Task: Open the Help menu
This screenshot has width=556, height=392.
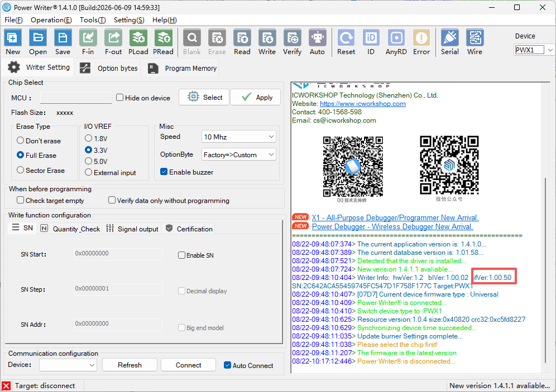Action: [165, 20]
